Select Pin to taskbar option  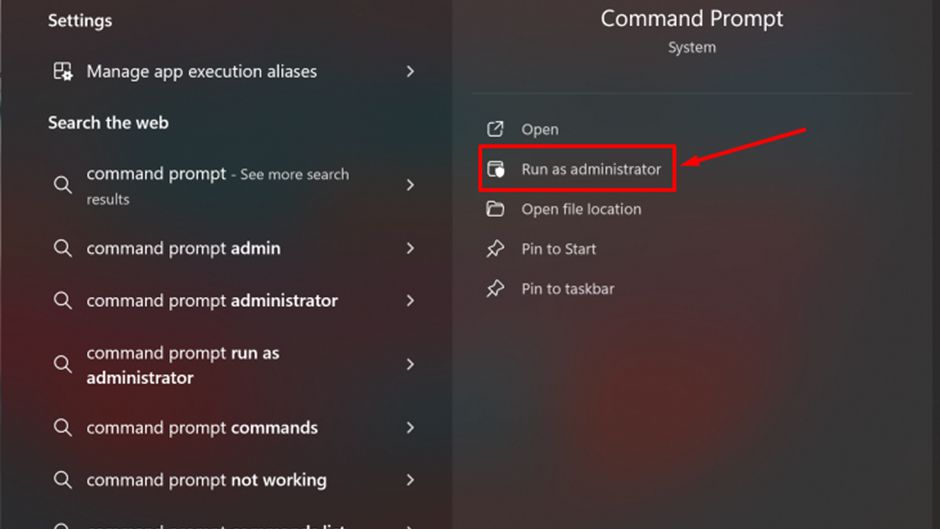pos(567,289)
